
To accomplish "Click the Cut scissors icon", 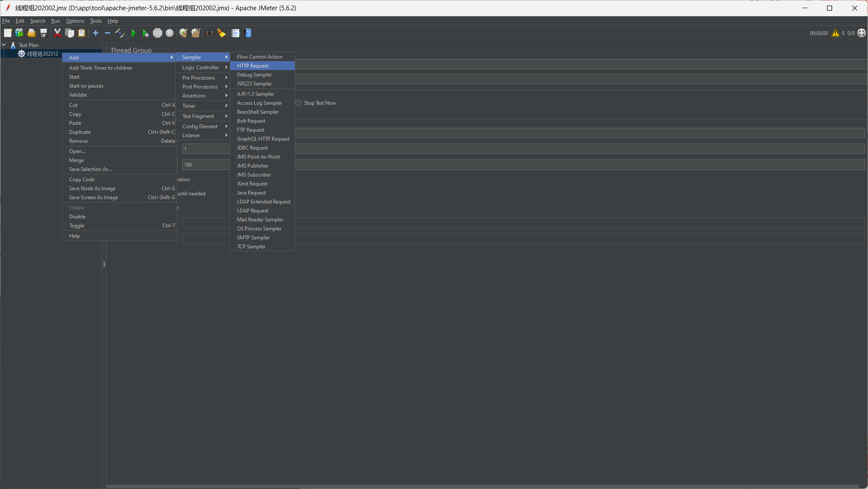I will point(57,33).
